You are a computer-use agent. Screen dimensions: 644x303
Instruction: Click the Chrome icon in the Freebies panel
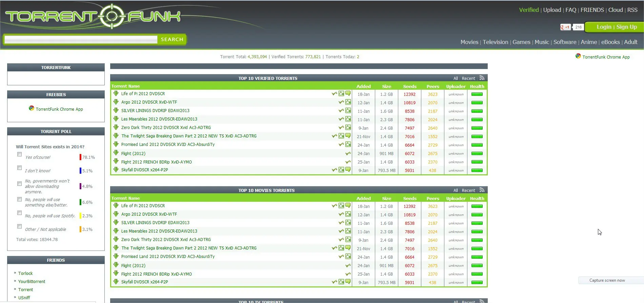(32, 108)
